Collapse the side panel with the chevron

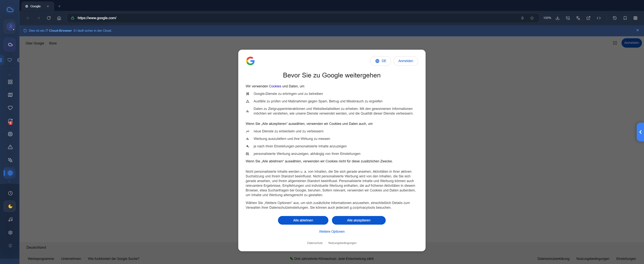pos(640,132)
